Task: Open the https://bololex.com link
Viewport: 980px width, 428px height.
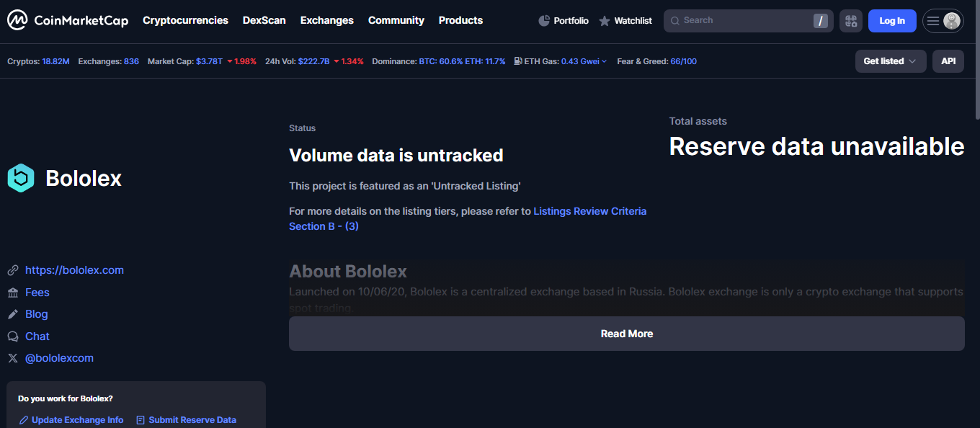Action: (74, 270)
